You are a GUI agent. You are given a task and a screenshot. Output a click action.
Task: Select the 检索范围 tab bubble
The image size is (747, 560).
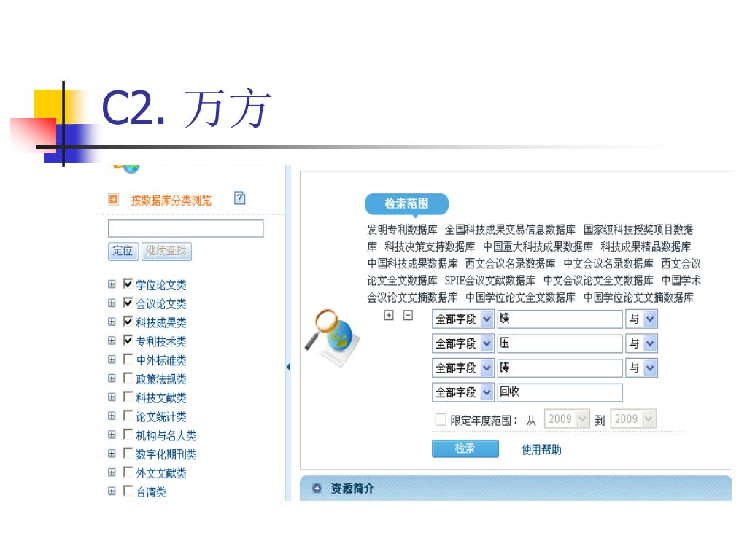coord(406,204)
